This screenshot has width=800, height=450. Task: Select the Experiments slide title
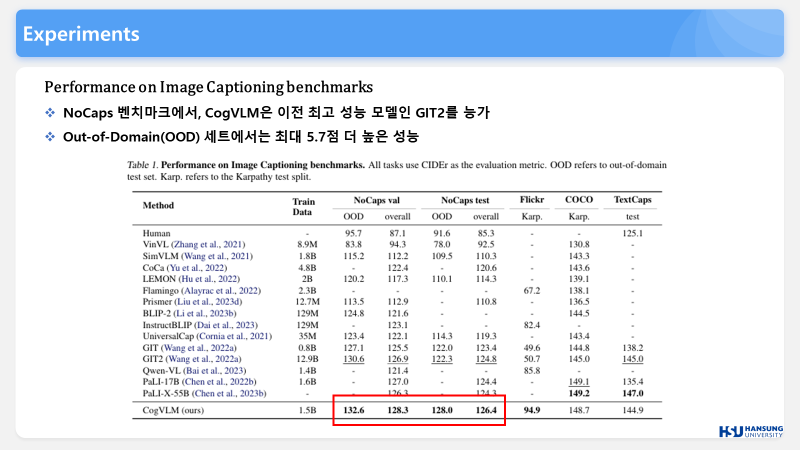pos(81,34)
